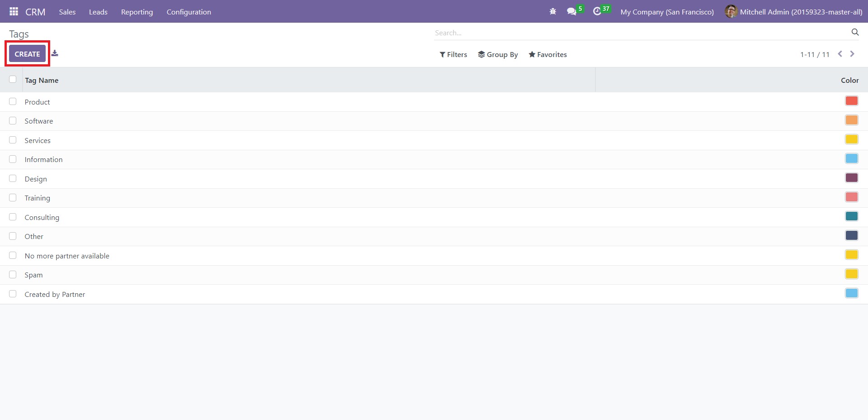
Task: Click the CREATE button
Action: pyautogui.click(x=27, y=54)
